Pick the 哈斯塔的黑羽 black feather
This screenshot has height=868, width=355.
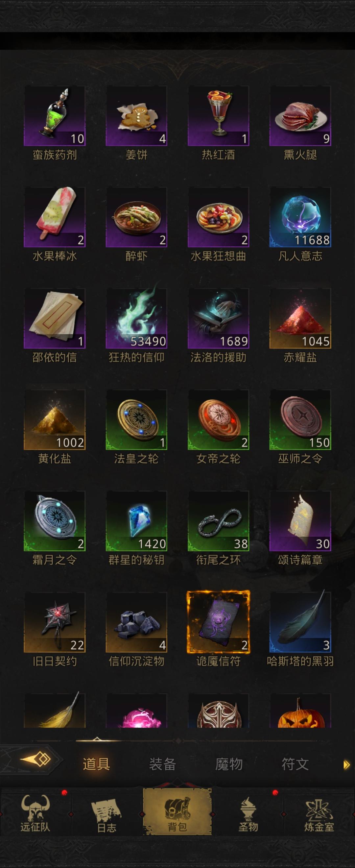(x=300, y=622)
